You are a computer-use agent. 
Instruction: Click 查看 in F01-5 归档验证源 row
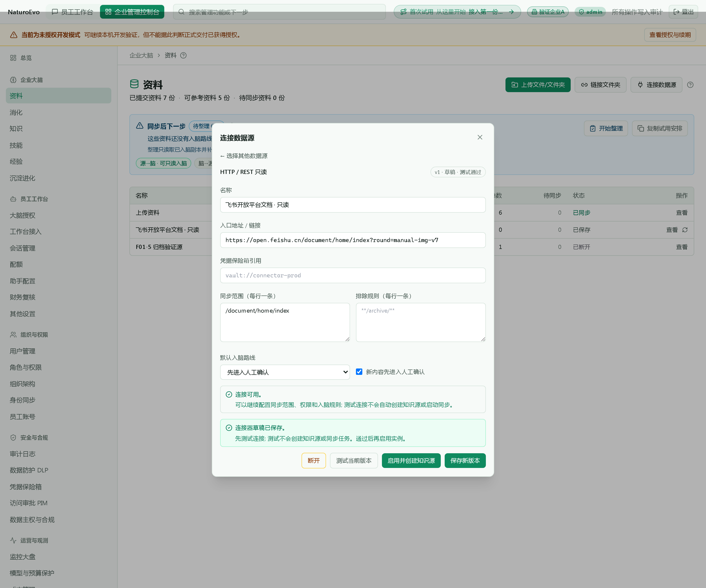tap(681, 247)
